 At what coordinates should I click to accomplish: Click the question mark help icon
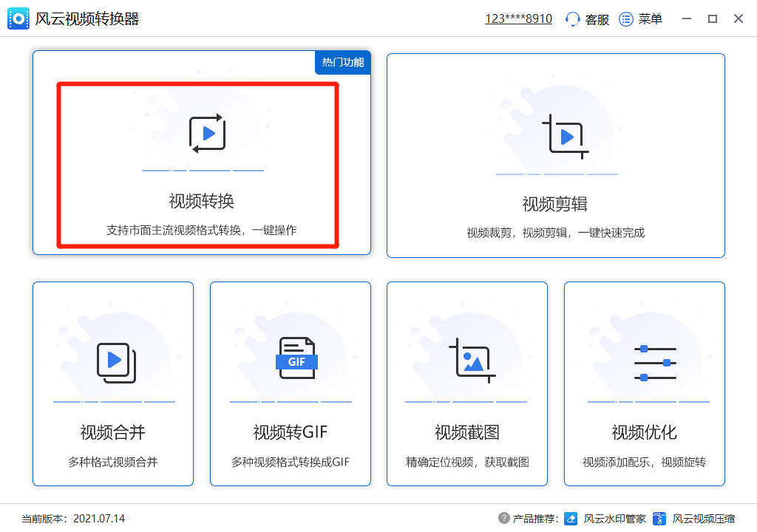tap(503, 518)
